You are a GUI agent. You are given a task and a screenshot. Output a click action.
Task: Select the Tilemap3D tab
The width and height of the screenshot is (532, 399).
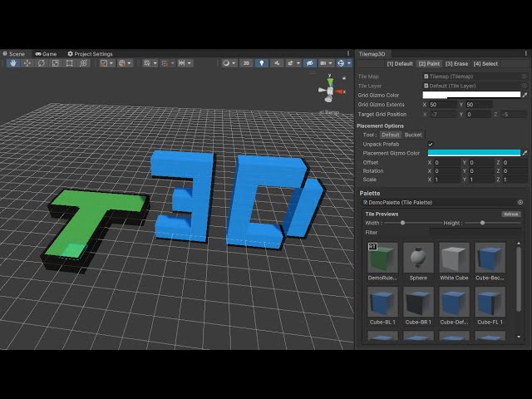pos(372,54)
